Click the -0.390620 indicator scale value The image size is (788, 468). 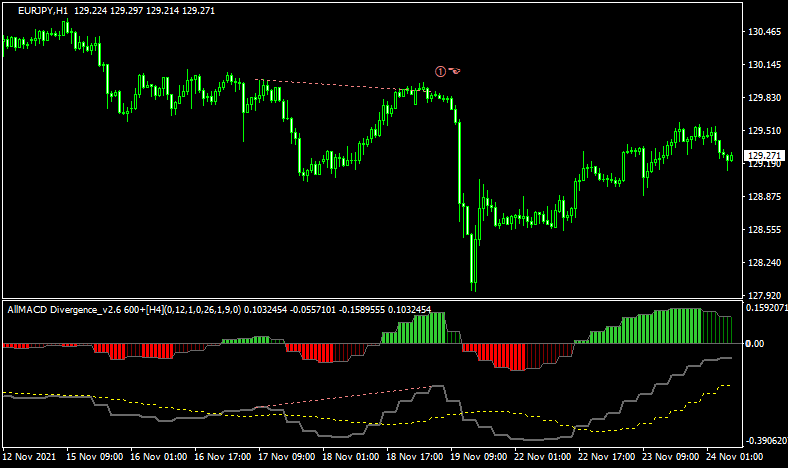point(765,441)
